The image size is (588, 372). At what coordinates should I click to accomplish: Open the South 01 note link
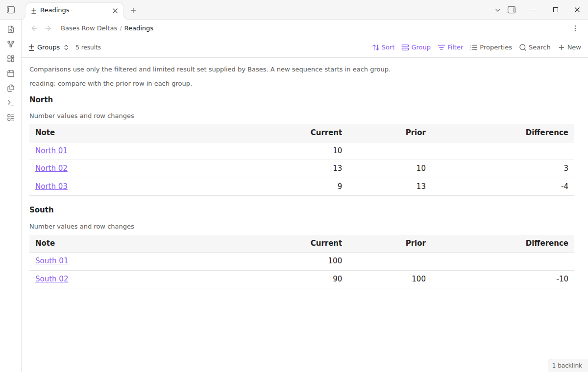click(51, 261)
